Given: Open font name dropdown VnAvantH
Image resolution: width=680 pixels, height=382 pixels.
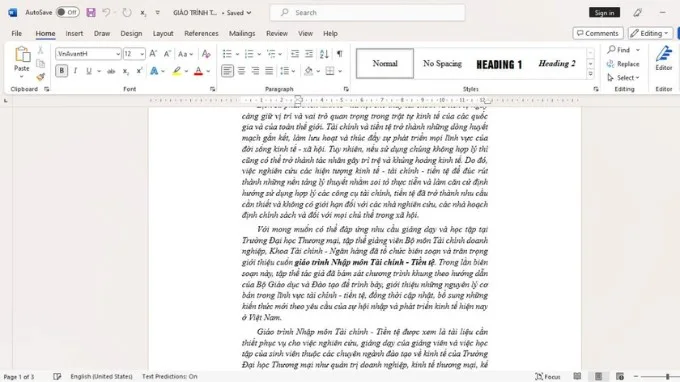Looking at the screenshot, I should coord(118,54).
